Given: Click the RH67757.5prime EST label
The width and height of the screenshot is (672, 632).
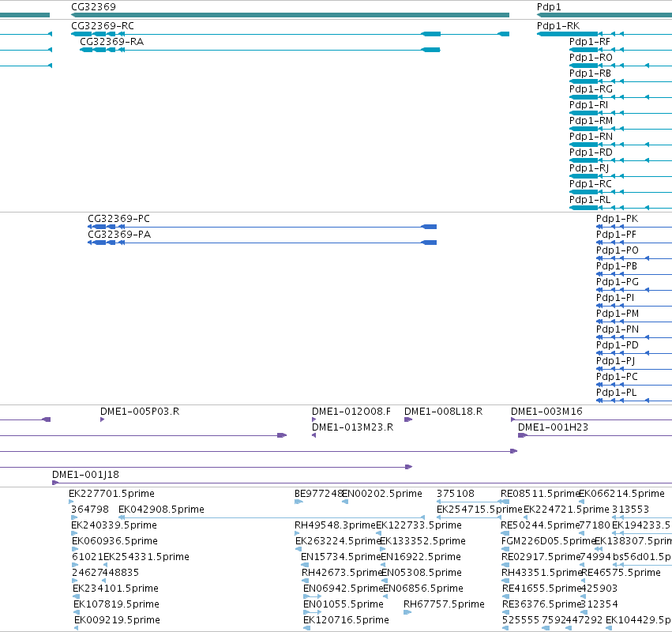Looking at the screenshot, I should 444,604.
